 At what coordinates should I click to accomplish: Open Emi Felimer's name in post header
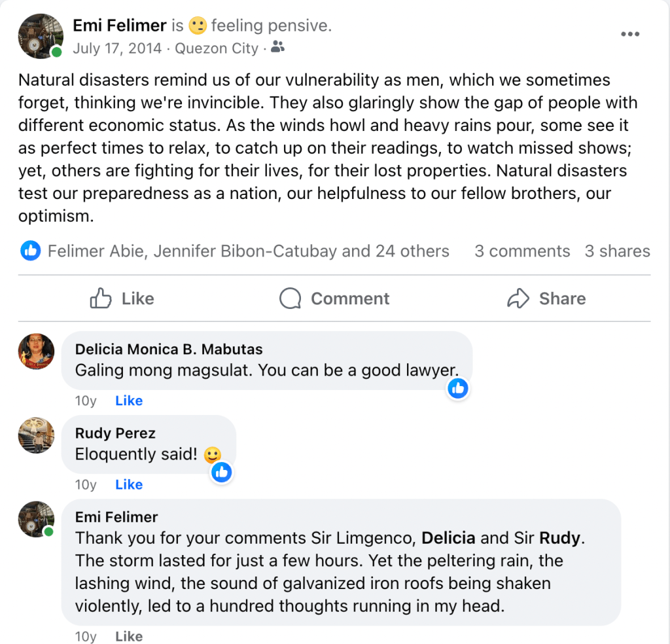(120, 26)
